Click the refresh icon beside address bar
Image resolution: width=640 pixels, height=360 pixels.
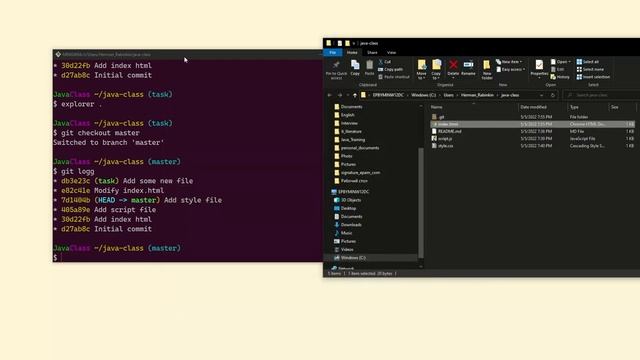[553, 95]
